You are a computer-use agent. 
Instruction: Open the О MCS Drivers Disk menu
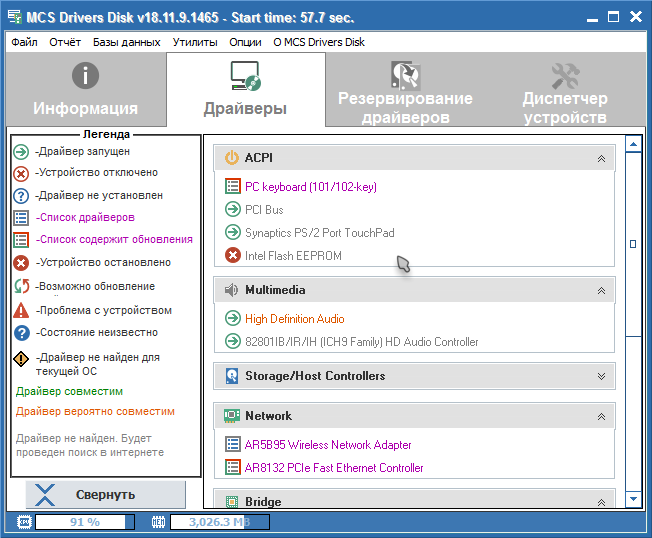click(x=319, y=42)
